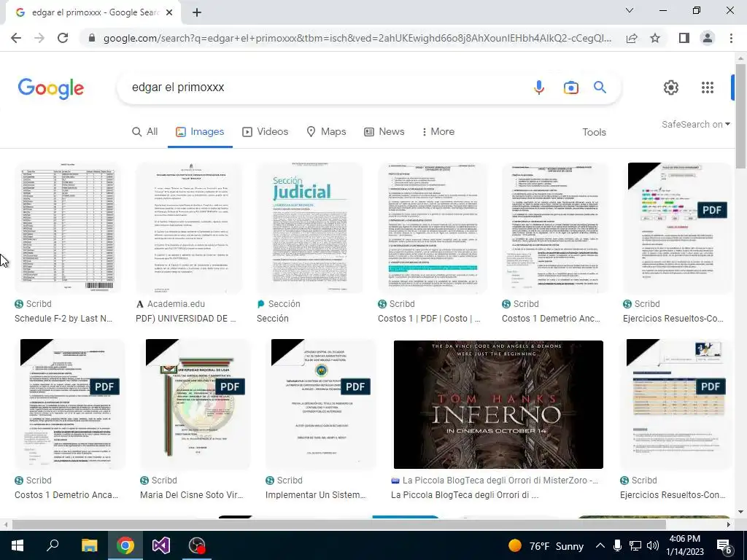747x560 pixels.
Task: Click La Piccola BlogTeca degli Orrori di ... title
Action: point(465,495)
